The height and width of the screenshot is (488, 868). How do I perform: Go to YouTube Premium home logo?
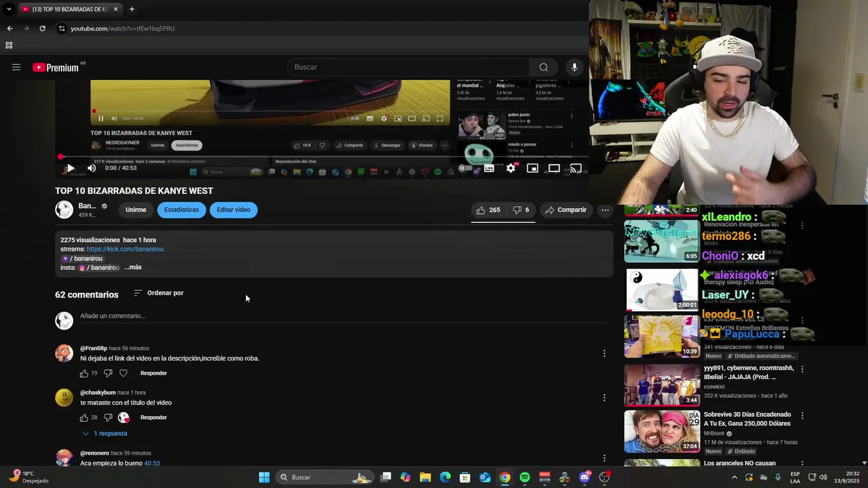(56, 67)
